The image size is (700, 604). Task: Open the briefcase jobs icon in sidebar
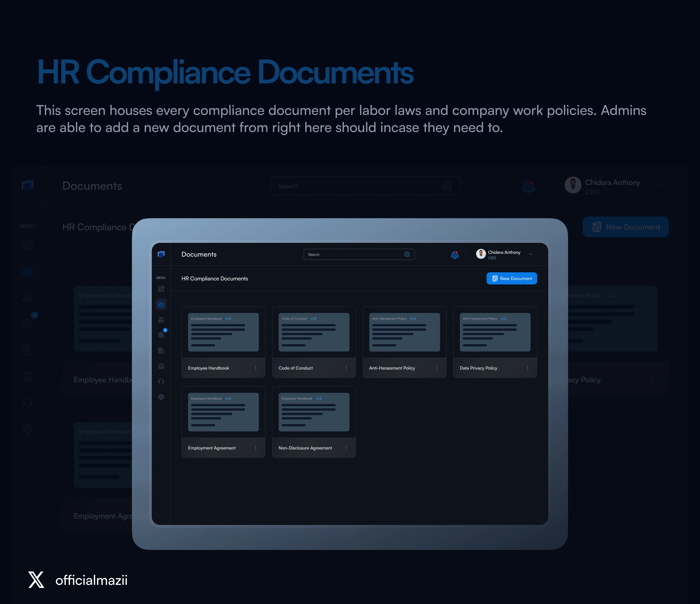(x=161, y=366)
